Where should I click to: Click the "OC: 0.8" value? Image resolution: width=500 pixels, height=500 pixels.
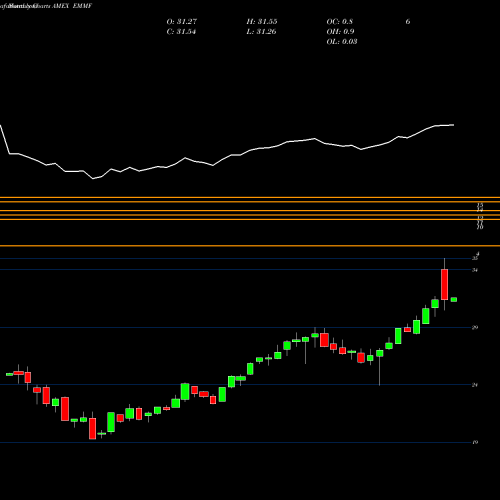[x=339, y=22]
